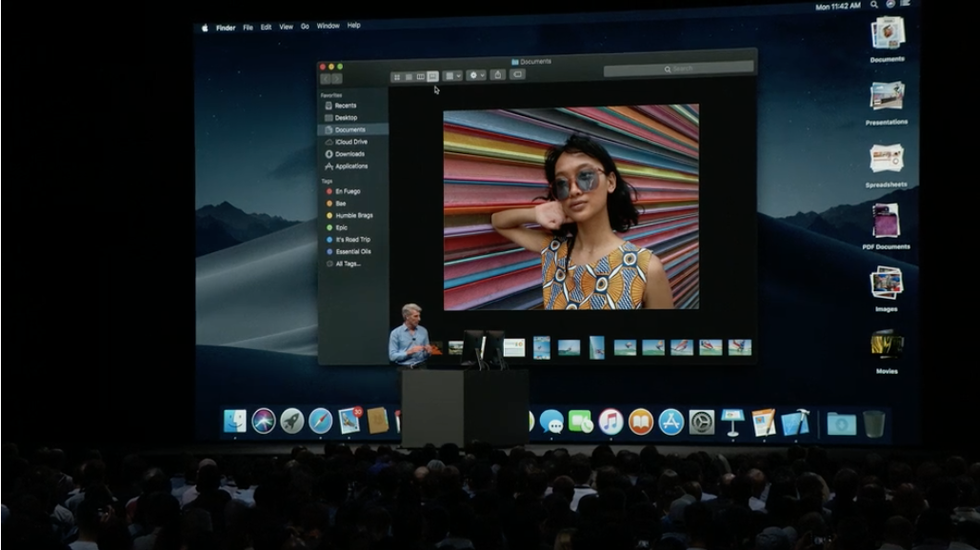Go back with the Finder back arrow

326,79
